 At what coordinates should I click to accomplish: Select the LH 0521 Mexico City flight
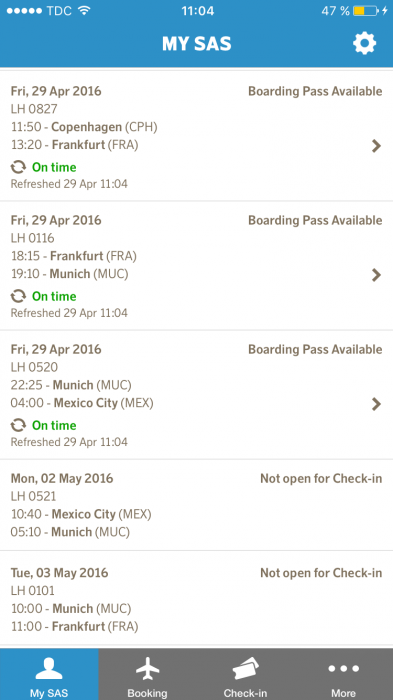pyautogui.click(x=196, y=505)
